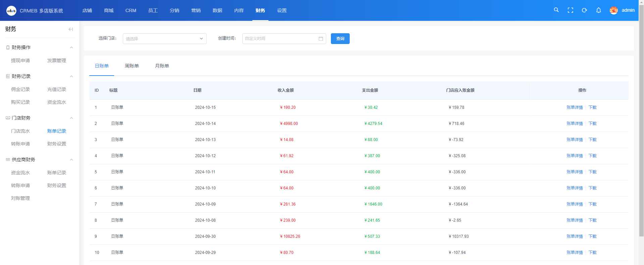This screenshot has height=265, width=644.
Task: Click the refresh page icon
Action: coord(584,10)
